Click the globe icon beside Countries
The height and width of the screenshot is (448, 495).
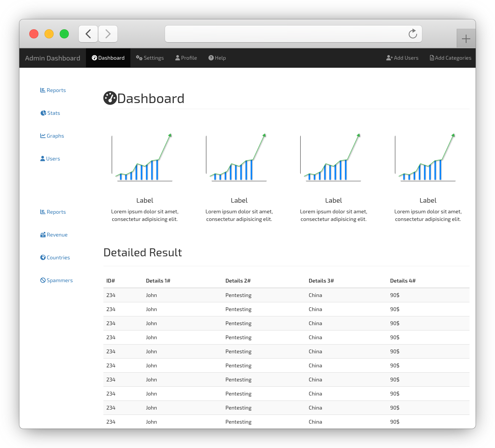pos(43,257)
